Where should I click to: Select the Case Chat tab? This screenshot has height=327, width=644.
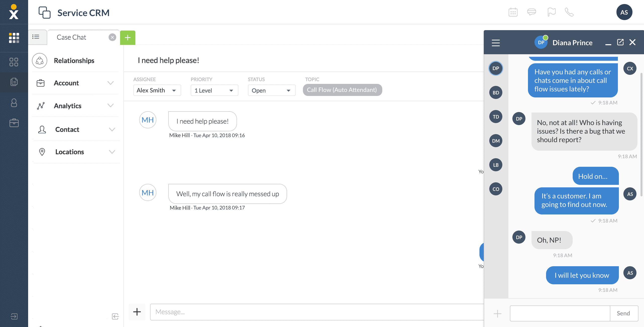72,37
